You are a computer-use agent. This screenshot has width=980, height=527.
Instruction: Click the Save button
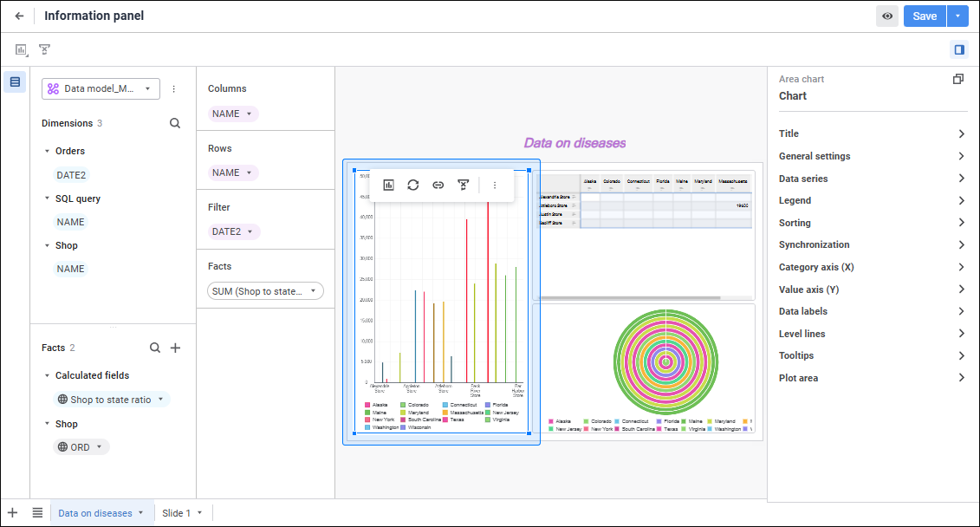[x=925, y=16]
